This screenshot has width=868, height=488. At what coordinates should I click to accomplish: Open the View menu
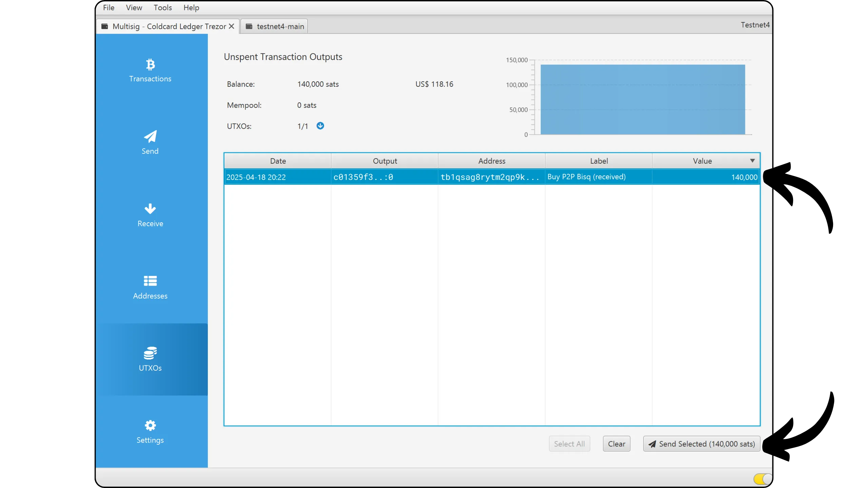pos(134,7)
